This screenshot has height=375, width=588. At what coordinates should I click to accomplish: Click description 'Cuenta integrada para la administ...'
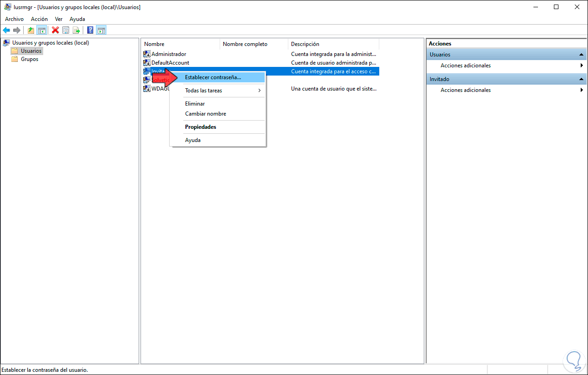click(334, 54)
